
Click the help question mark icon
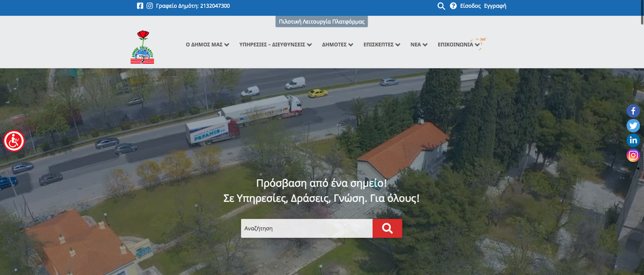453,6
